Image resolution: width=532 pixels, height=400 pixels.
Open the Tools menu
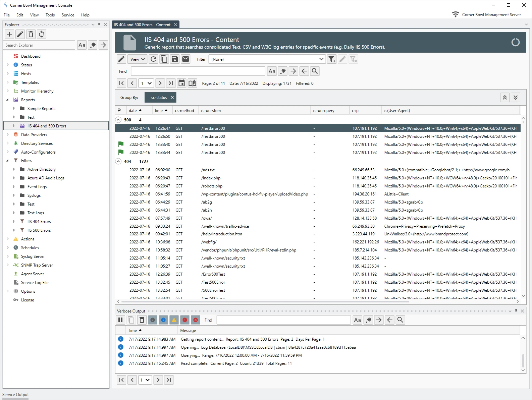(x=50, y=15)
